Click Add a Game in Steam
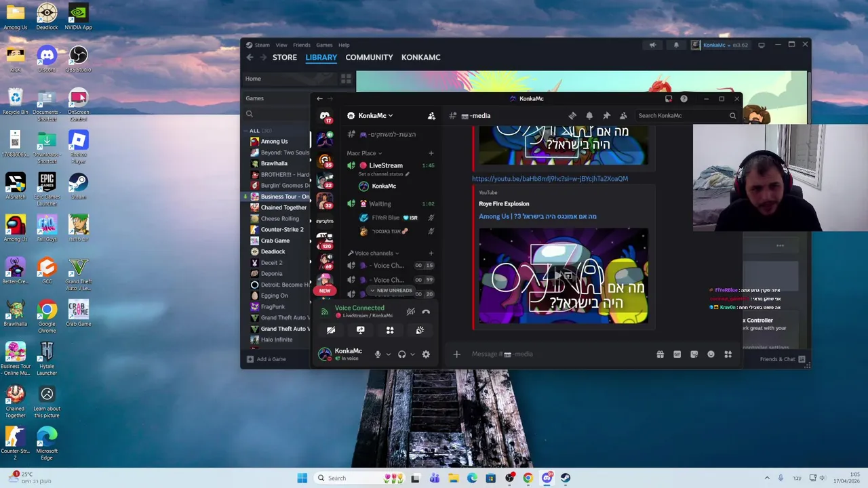The width and height of the screenshot is (868, 488). (x=266, y=359)
